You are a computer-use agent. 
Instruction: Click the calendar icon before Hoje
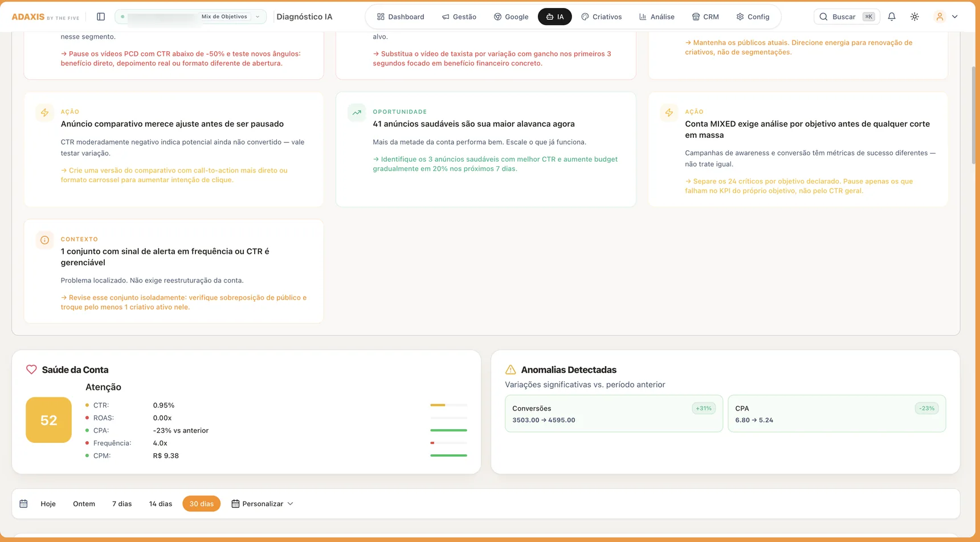tap(23, 504)
